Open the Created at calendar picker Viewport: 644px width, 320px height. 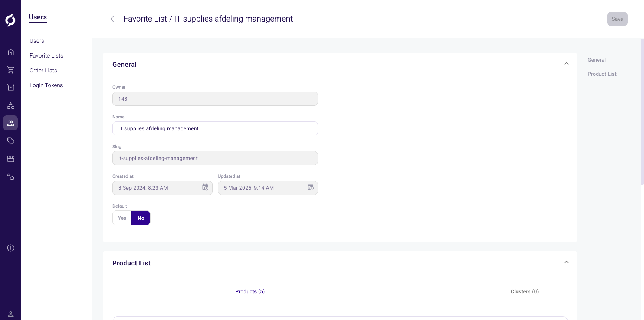click(205, 187)
